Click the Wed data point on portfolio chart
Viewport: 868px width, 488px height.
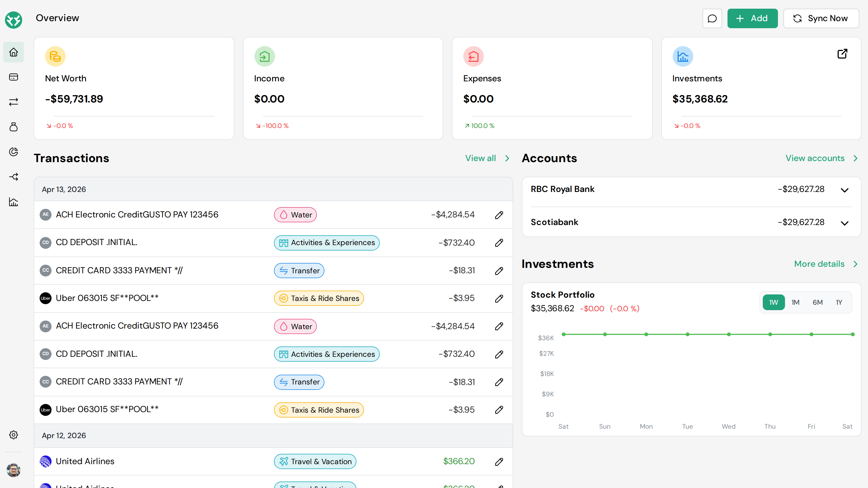click(729, 335)
